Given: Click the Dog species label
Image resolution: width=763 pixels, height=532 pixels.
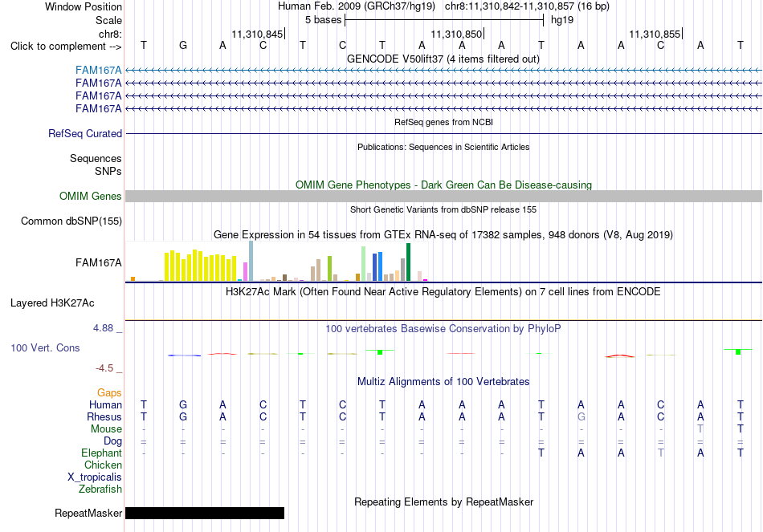Looking at the screenshot, I should (x=113, y=441).
